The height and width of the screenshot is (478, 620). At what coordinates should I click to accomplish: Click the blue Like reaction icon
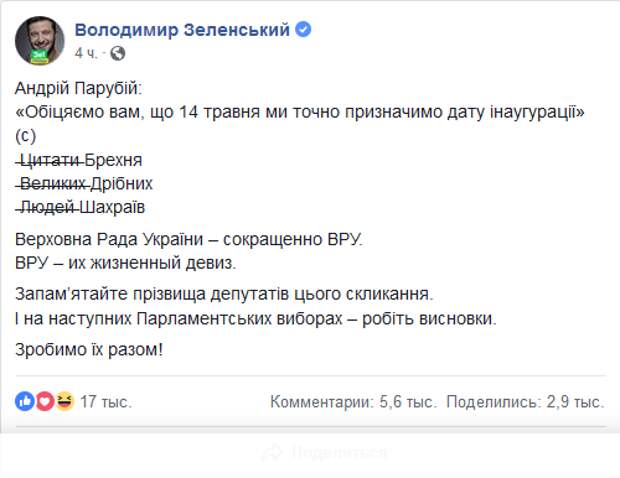click(x=25, y=401)
